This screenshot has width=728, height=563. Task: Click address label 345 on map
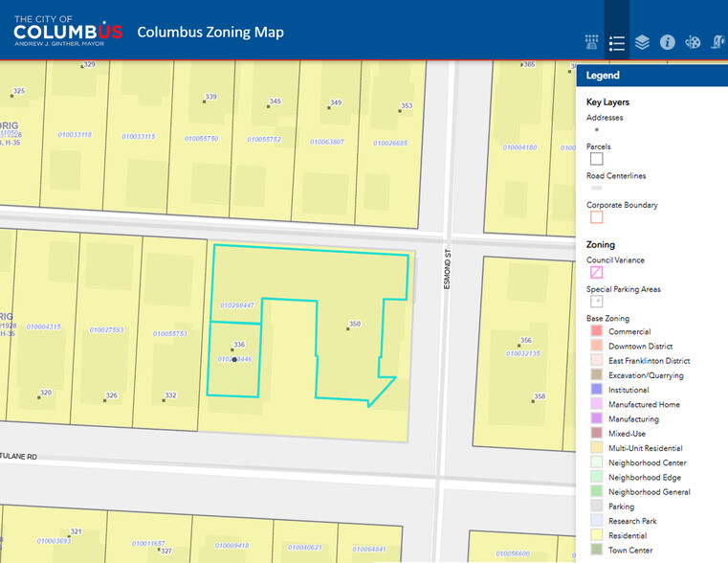(x=276, y=101)
